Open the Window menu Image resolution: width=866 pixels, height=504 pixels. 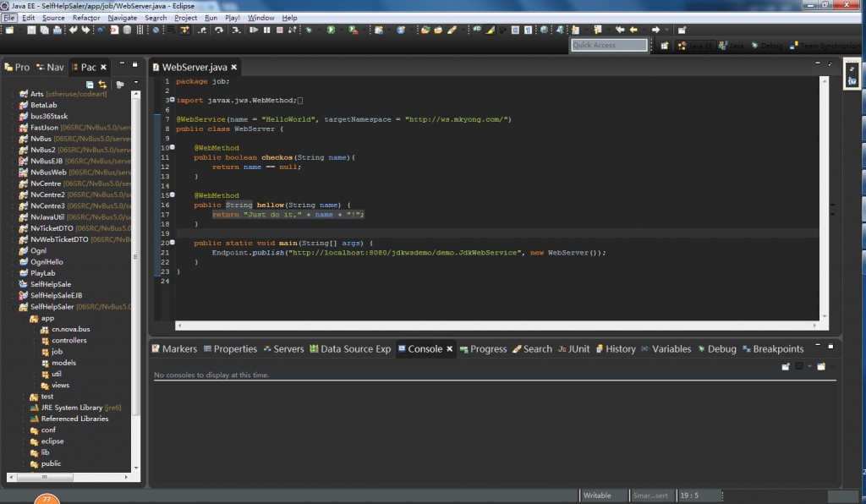(260, 18)
